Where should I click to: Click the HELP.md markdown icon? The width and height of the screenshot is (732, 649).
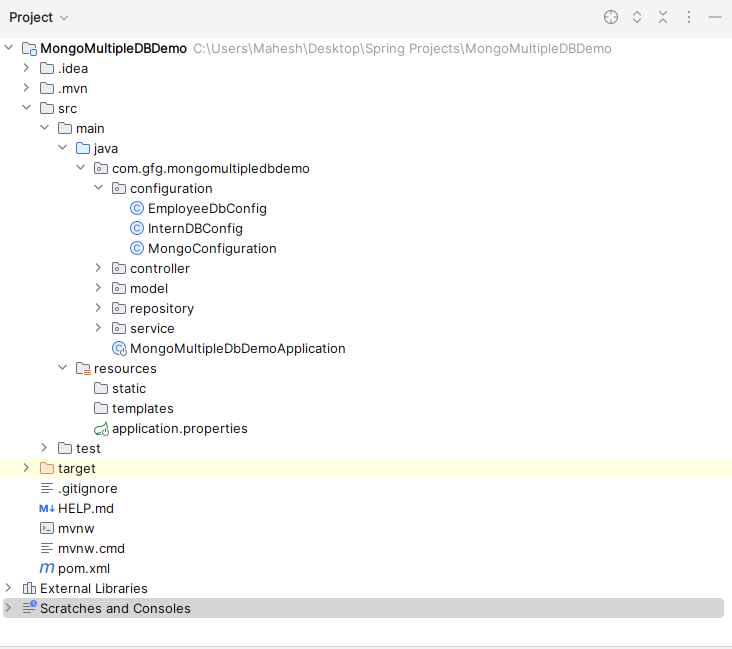pyautogui.click(x=47, y=508)
